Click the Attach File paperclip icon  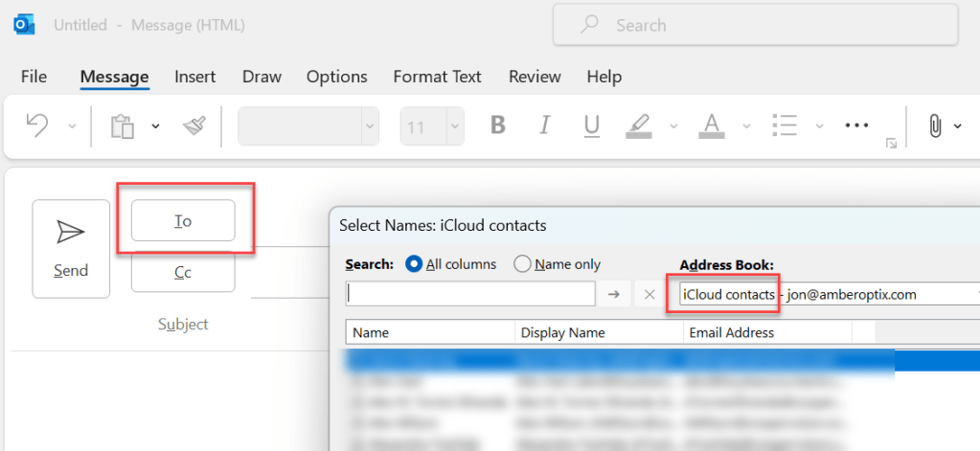click(935, 125)
